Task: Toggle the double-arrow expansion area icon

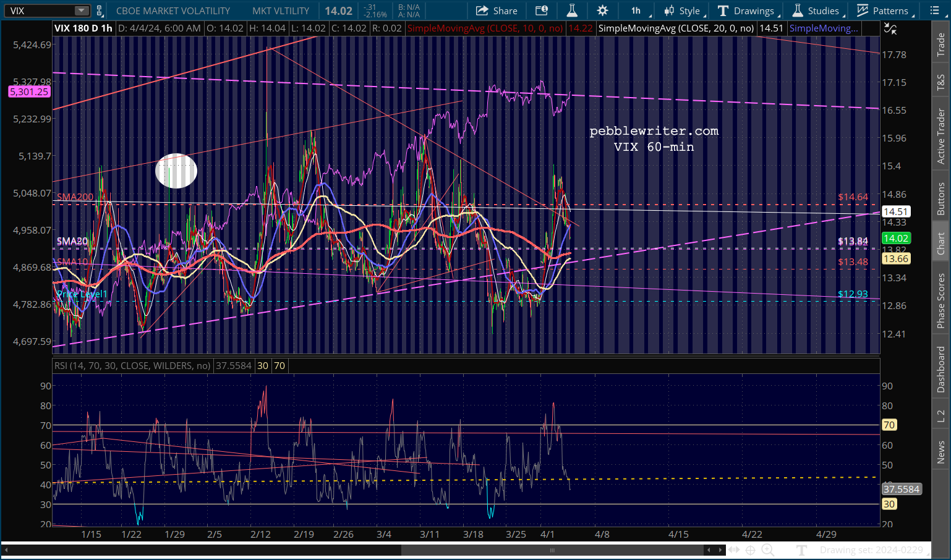Action: [x=733, y=549]
